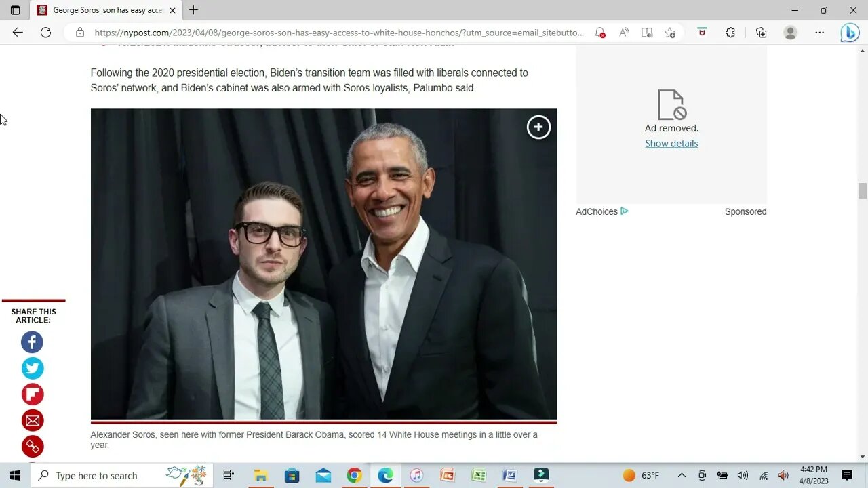Open Edge Settings and more menu

pos(819,32)
